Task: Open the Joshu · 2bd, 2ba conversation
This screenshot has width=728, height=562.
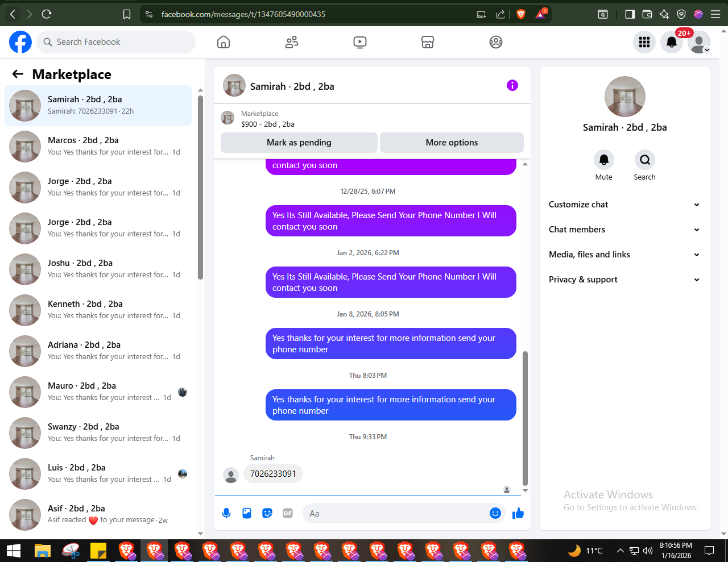Action: [98, 269]
